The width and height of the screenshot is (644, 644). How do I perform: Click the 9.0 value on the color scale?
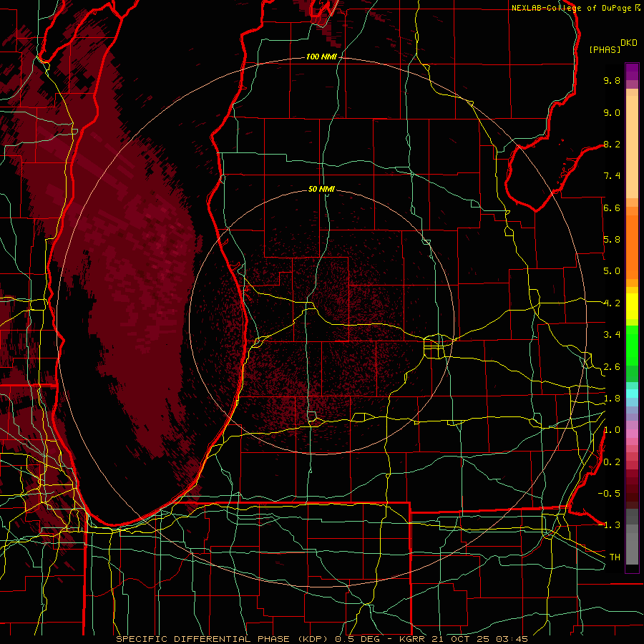(x=612, y=112)
